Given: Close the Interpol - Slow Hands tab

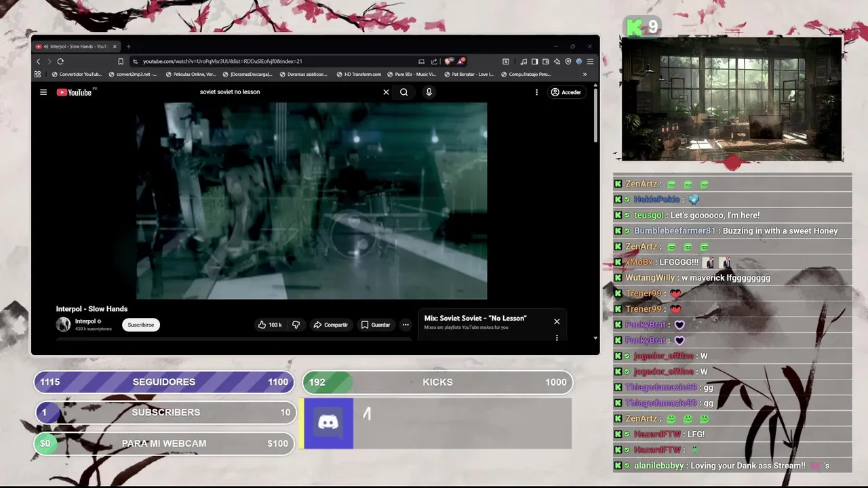Looking at the screenshot, I should click(115, 47).
